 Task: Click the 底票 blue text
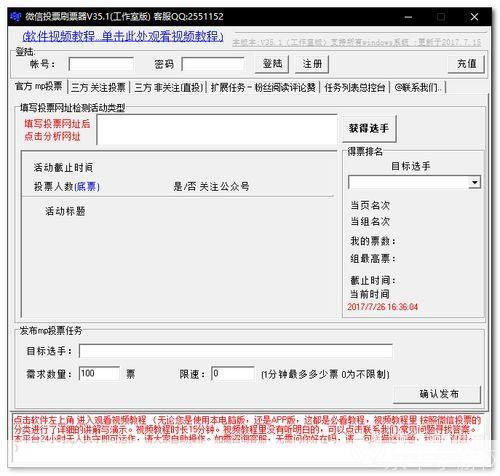(x=87, y=186)
